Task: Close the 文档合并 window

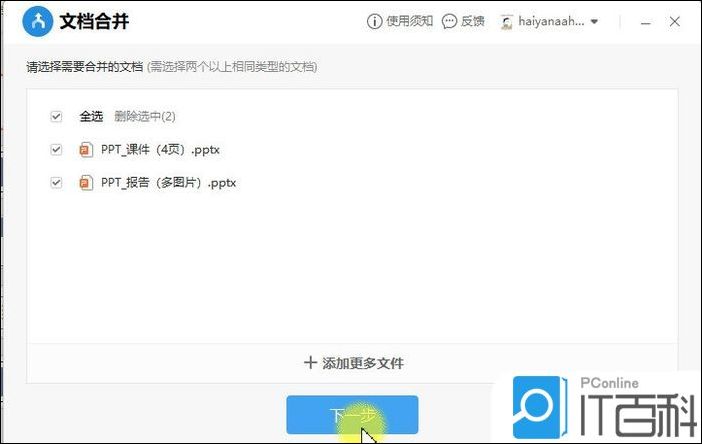Action: coord(675,21)
